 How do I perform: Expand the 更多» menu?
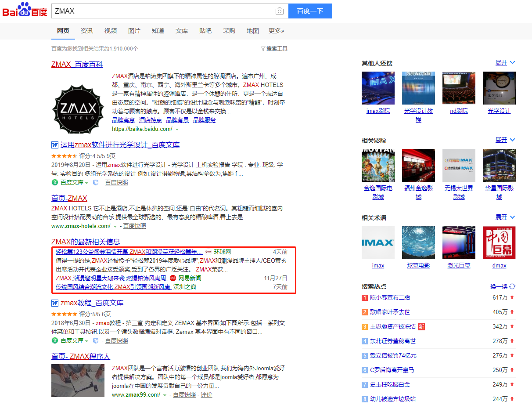point(277,31)
